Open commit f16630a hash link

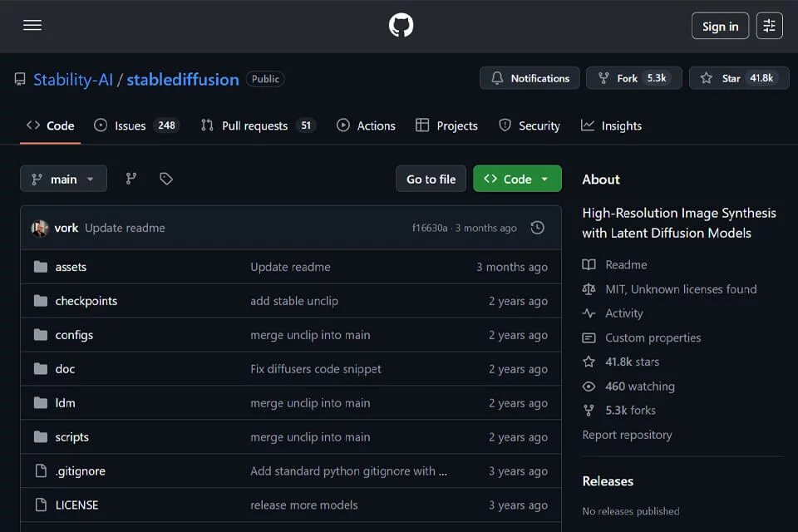tap(430, 228)
